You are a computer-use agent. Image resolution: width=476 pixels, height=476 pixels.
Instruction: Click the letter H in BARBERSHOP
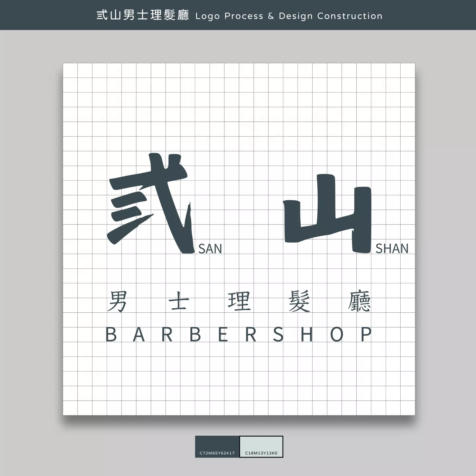[x=307, y=335]
